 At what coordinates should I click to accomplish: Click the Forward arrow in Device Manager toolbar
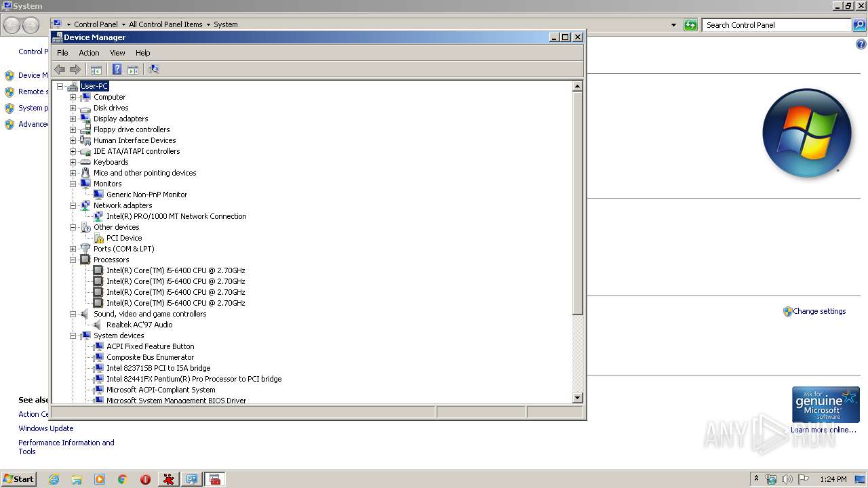coord(75,69)
